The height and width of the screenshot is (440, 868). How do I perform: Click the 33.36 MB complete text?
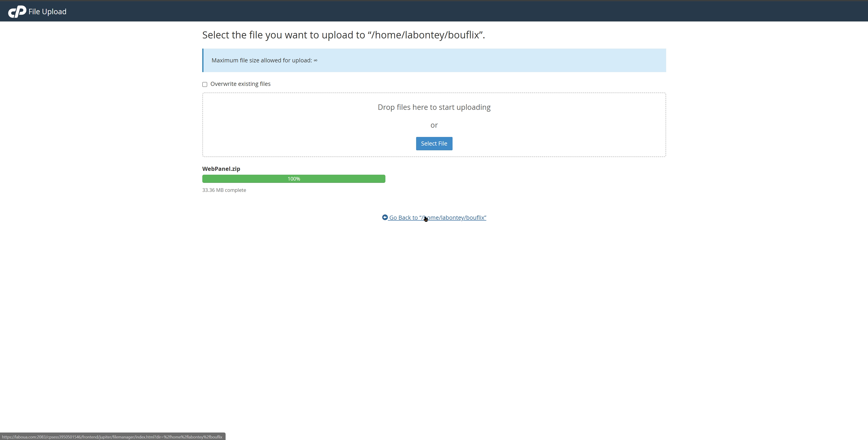pos(224,190)
